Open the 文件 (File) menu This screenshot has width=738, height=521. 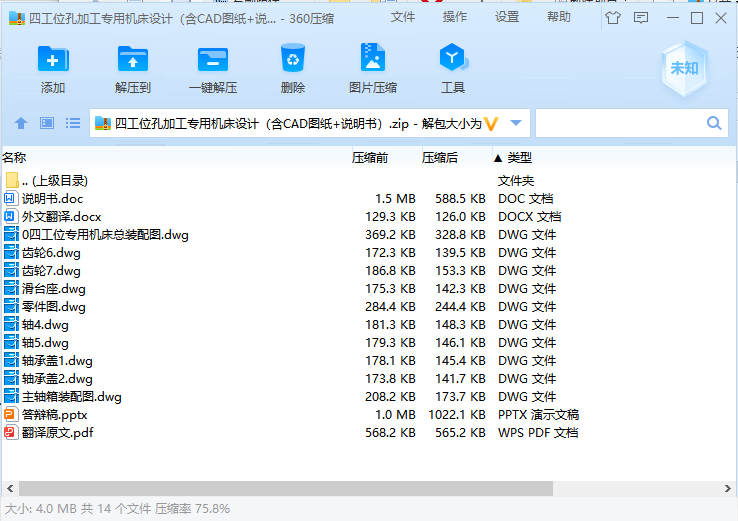point(403,17)
